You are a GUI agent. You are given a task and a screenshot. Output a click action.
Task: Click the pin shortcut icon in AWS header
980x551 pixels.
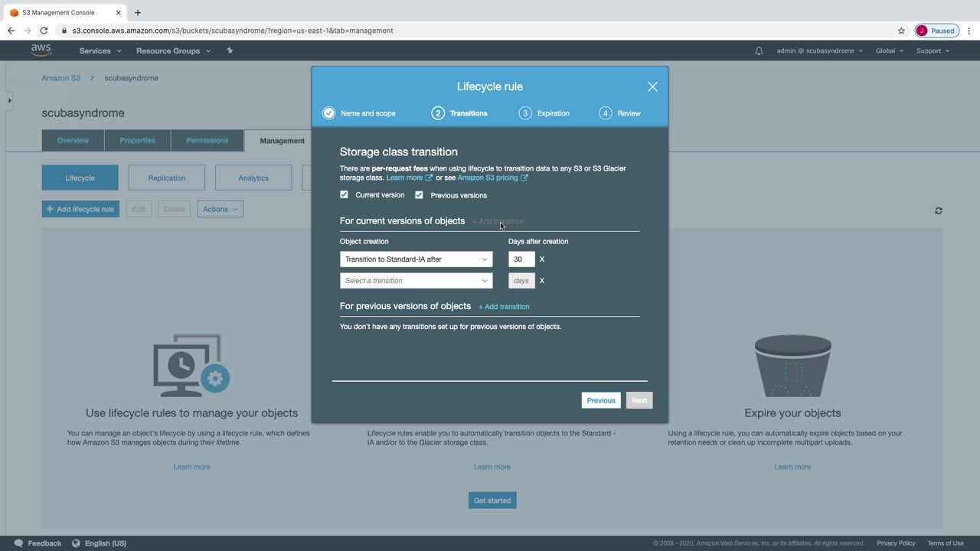pos(230,51)
